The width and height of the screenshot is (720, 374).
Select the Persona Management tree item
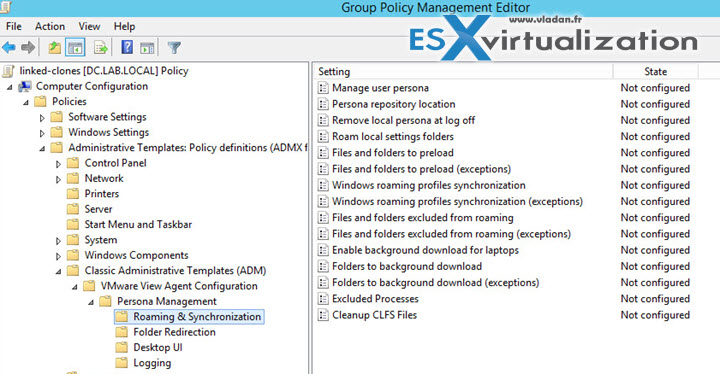[167, 301]
